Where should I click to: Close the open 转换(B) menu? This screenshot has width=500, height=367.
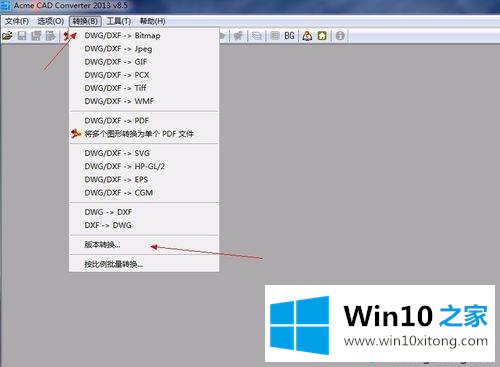pyautogui.click(x=85, y=21)
